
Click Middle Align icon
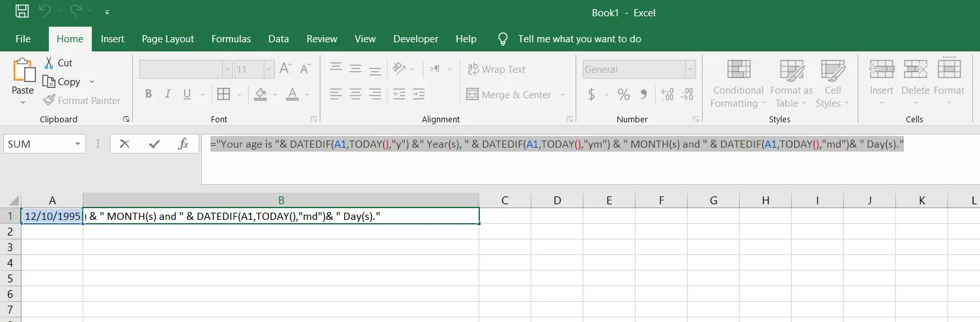[356, 69]
